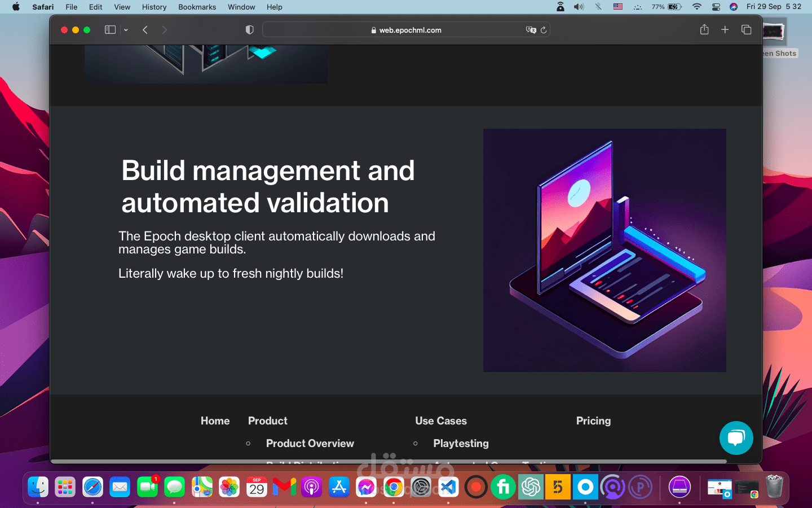Image resolution: width=812 pixels, height=508 pixels.
Task: Open the Product Overview link
Action: 310,443
